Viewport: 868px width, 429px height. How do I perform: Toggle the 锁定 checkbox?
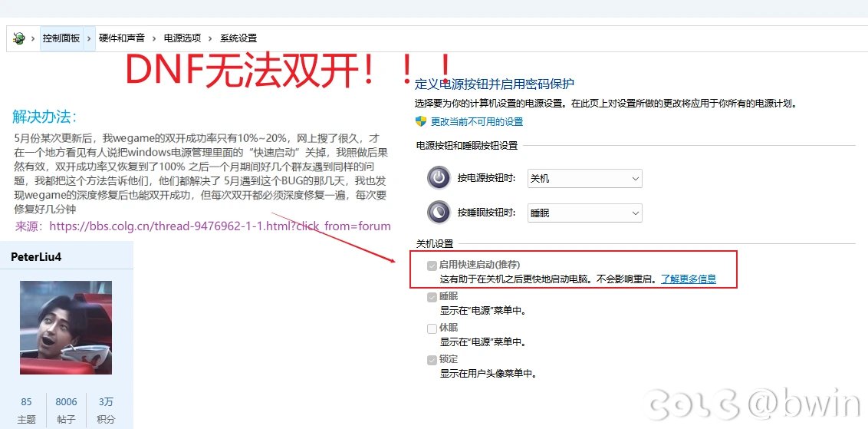pyautogui.click(x=432, y=359)
